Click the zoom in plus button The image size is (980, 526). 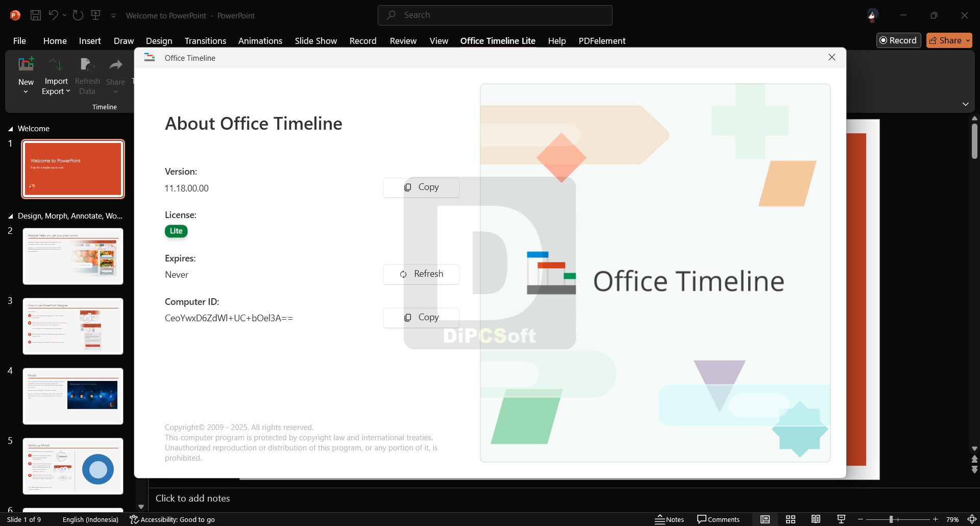[x=936, y=519]
